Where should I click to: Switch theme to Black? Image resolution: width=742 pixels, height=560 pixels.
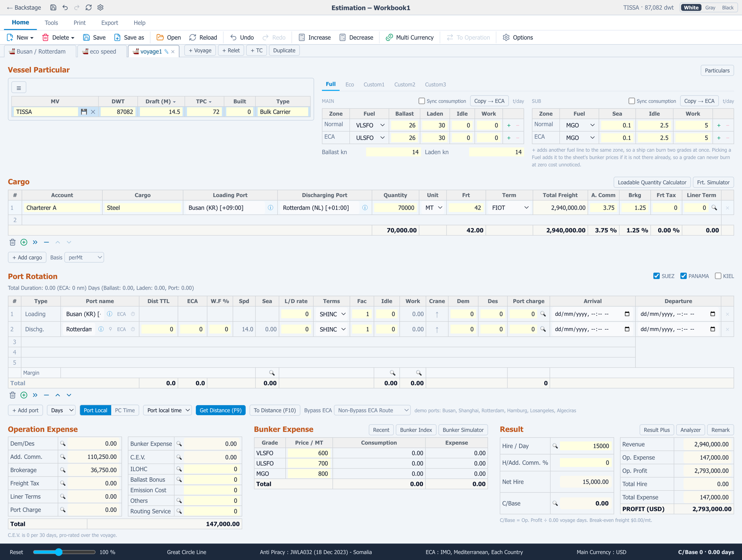(x=728, y=7)
